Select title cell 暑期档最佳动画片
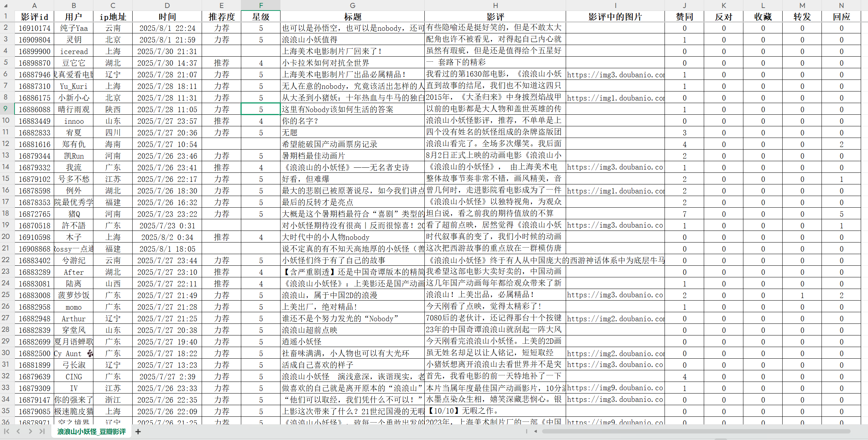The height and width of the screenshot is (440, 868). tap(352, 156)
